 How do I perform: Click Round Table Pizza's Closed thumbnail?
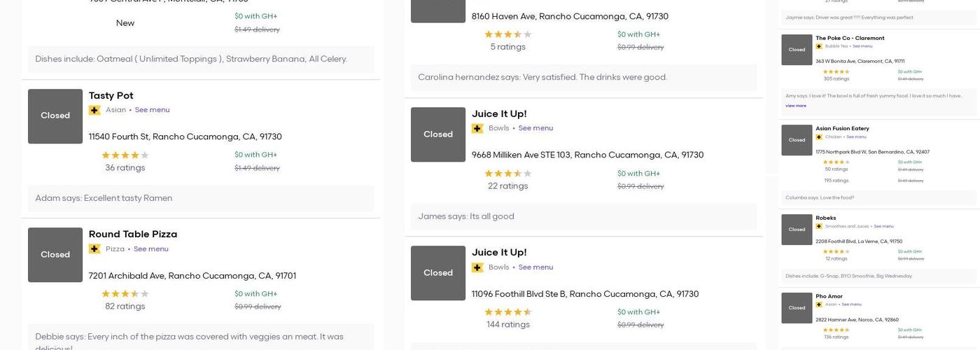click(x=55, y=255)
